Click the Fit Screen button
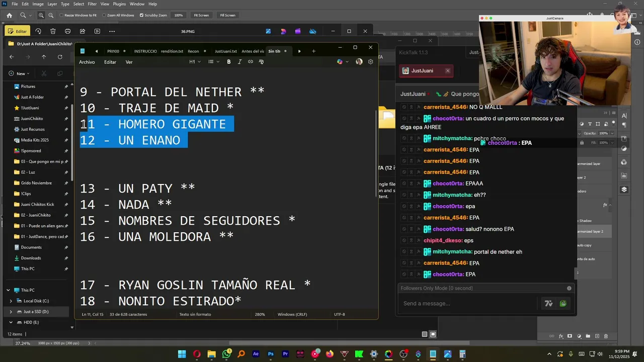The height and width of the screenshot is (362, 644). [x=201, y=15]
